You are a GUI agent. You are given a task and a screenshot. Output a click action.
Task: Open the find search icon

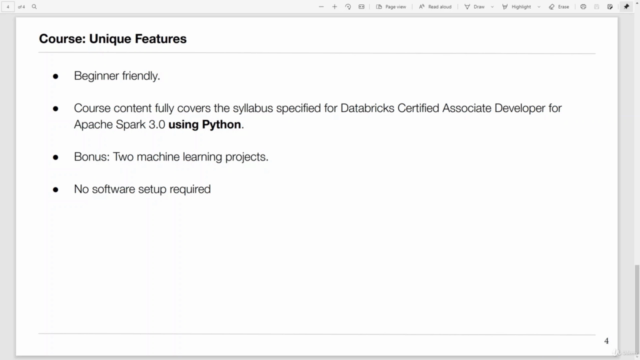click(x=34, y=7)
